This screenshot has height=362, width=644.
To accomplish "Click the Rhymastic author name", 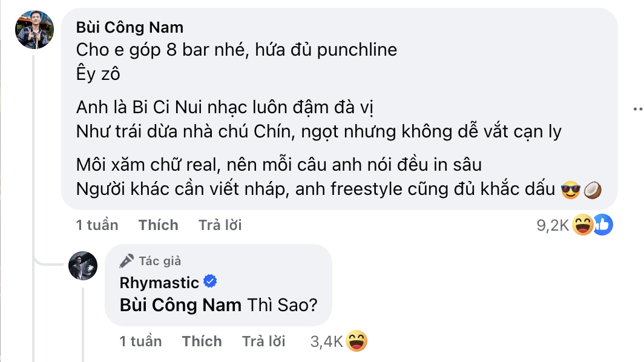I will pos(159,282).
